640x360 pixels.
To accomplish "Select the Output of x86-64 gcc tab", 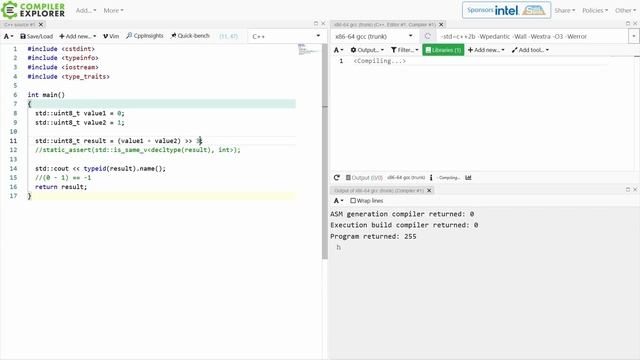I will click(378, 190).
